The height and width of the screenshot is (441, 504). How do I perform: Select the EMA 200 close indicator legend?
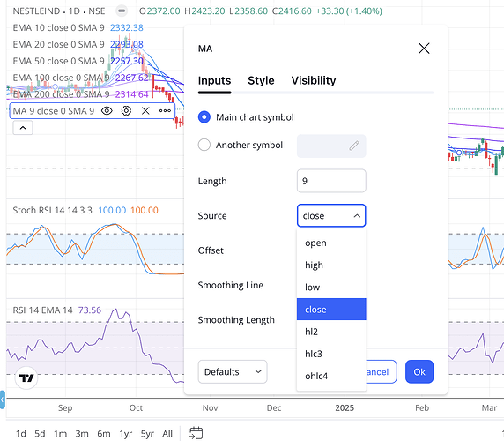tap(61, 94)
